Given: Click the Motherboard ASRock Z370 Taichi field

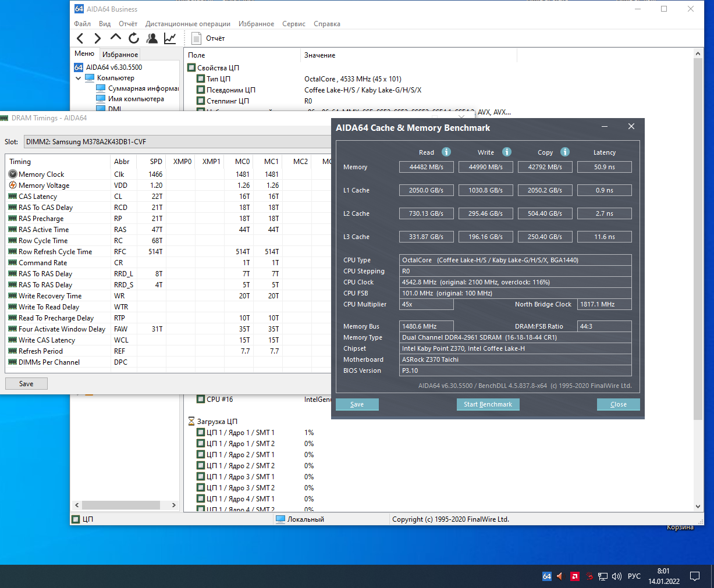Looking at the screenshot, I should point(516,359).
